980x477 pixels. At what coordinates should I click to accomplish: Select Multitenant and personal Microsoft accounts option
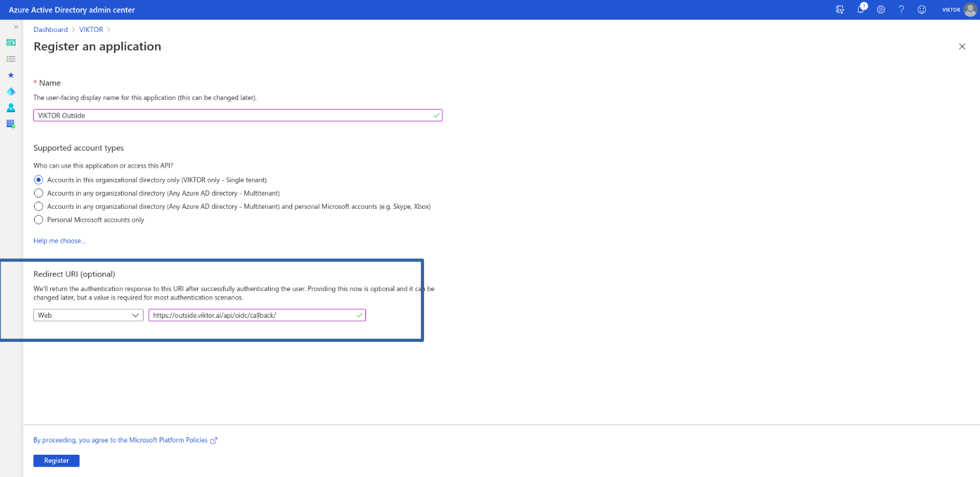coord(38,206)
